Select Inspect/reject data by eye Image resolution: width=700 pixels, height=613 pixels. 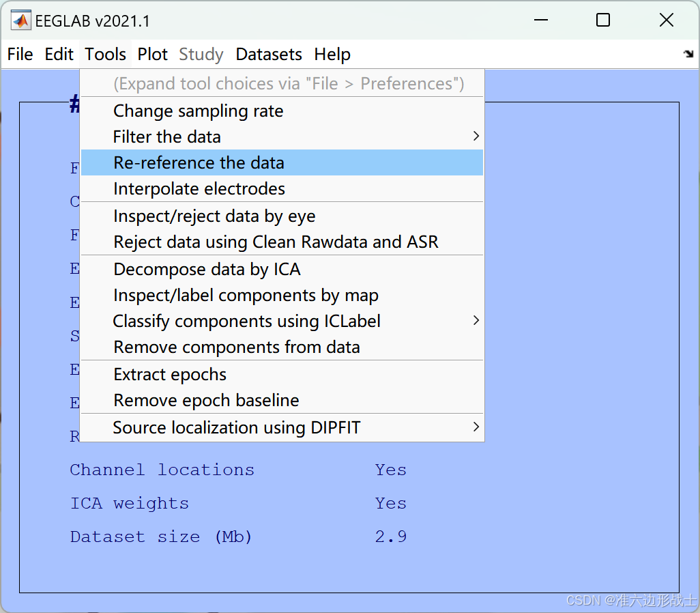click(282, 216)
